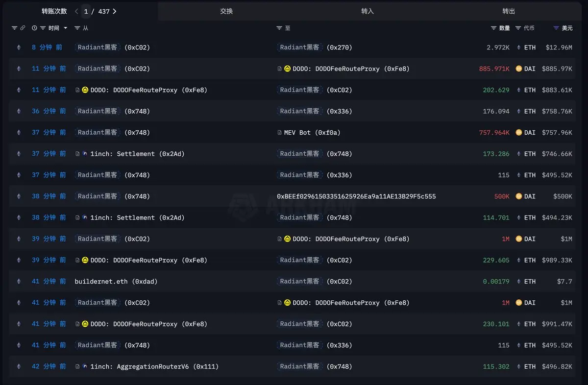The width and height of the screenshot is (588, 385).
Task: Click amount 2.972K
Action: click(x=498, y=48)
